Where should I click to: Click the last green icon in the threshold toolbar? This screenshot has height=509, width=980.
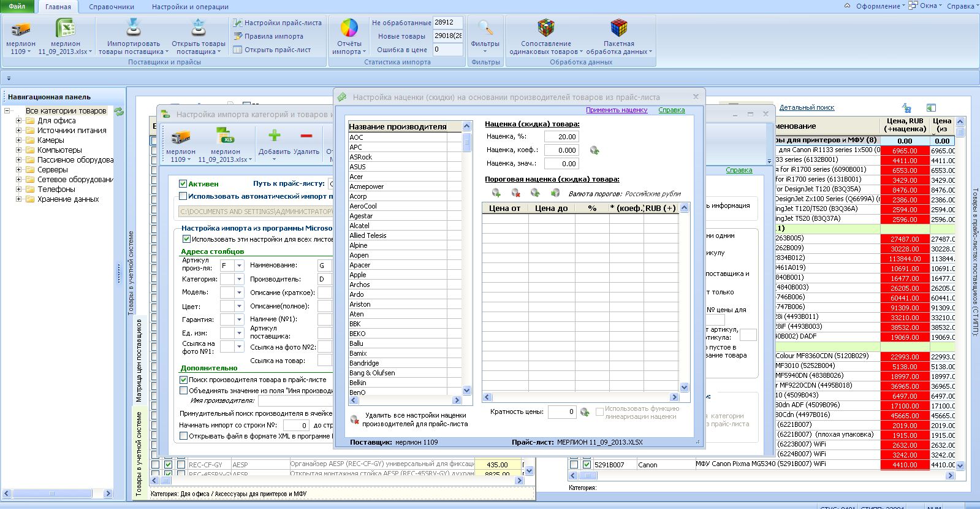coord(555,193)
